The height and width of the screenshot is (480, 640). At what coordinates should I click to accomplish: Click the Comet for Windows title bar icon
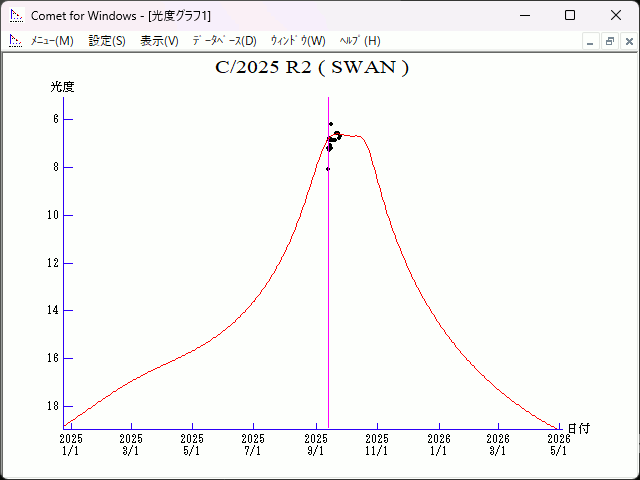pyautogui.click(x=15, y=15)
